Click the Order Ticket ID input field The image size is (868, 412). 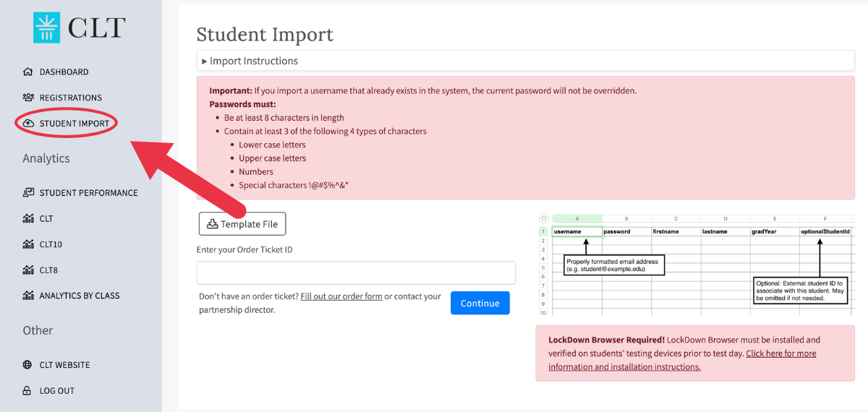[356, 272]
